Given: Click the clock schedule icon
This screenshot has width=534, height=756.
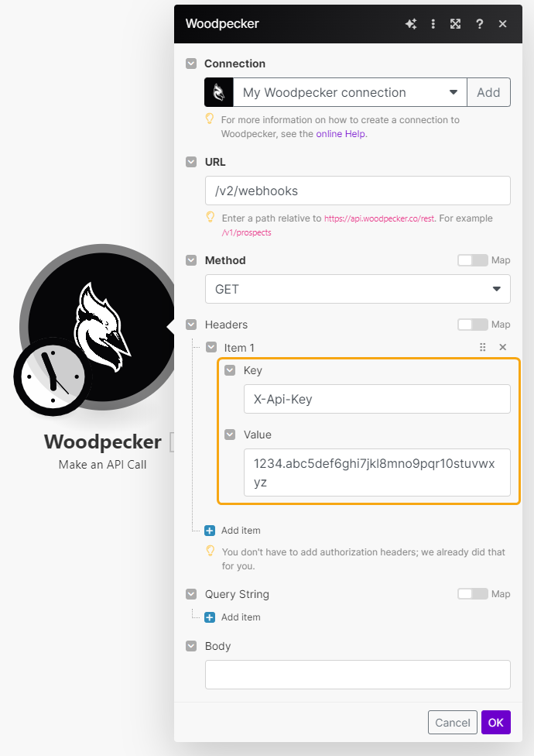Looking at the screenshot, I should [x=53, y=376].
